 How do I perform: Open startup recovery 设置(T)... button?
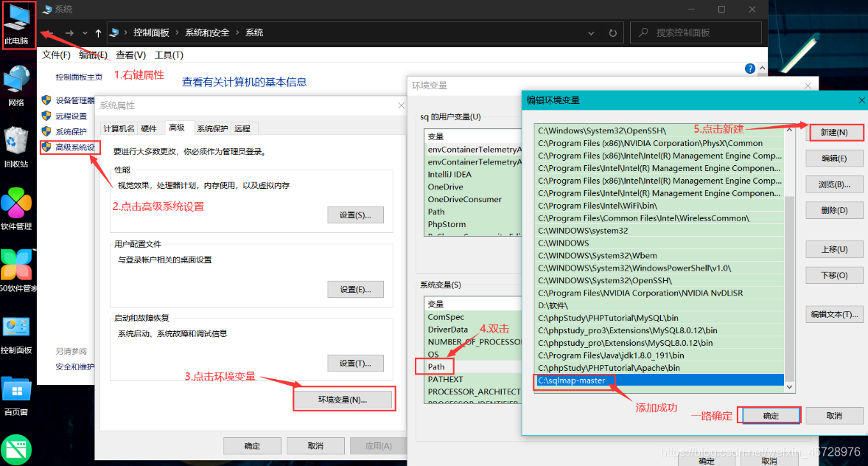tap(355, 363)
